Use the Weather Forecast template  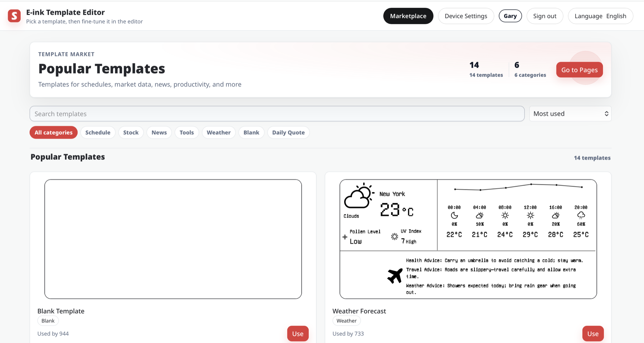click(x=593, y=334)
